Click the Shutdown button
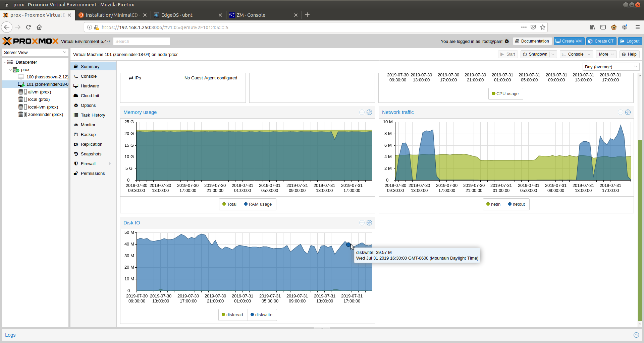 (535, 54)
